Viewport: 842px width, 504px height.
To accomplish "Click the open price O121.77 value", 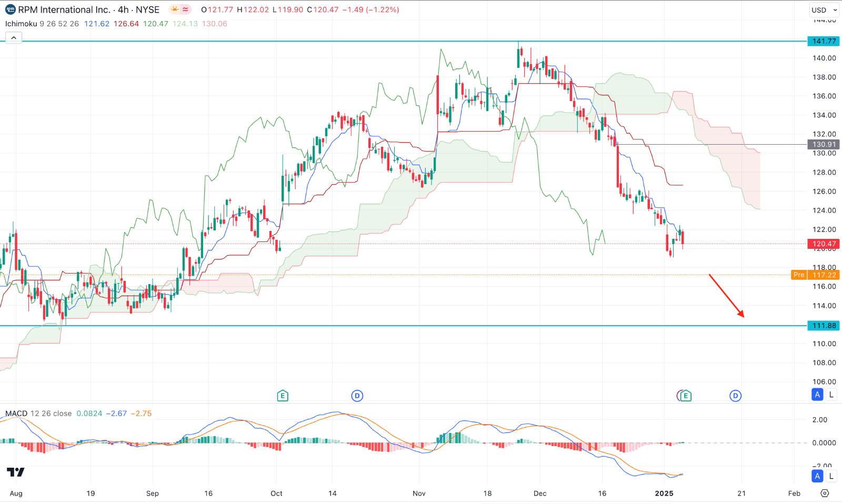I will click(x=218, y=9).
